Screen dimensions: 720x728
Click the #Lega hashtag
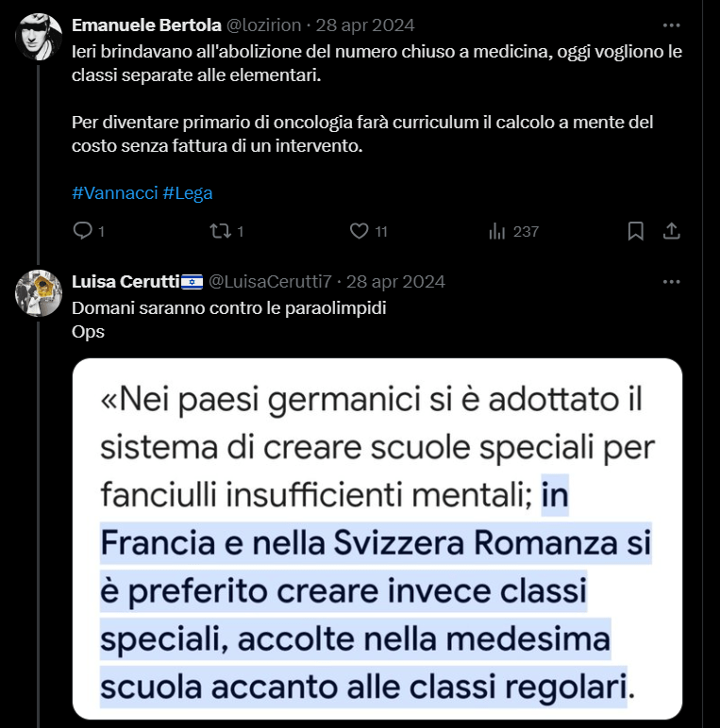tap(188, 193)
